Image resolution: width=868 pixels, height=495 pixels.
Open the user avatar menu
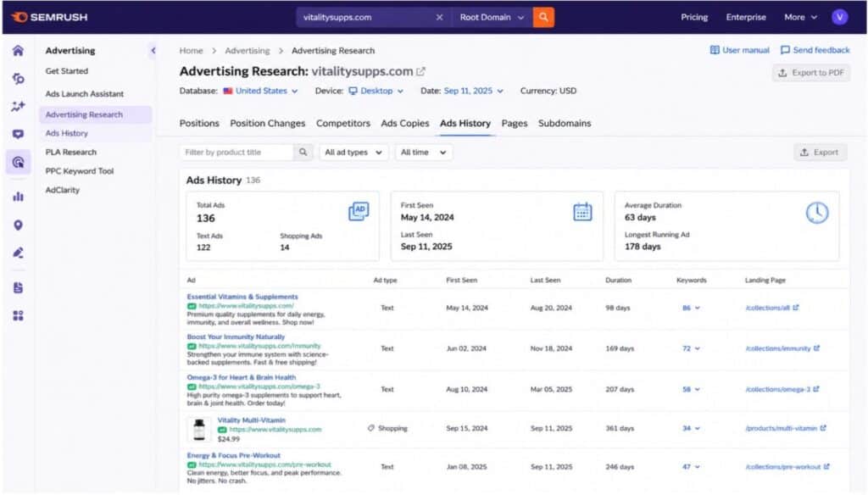[x=839, y=17]
